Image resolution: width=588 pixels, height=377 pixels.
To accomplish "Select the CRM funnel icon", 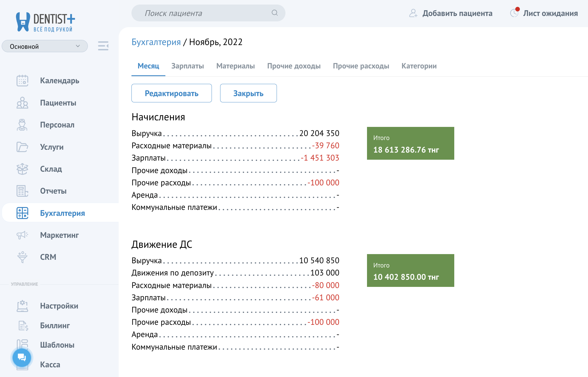I will 22,257.
